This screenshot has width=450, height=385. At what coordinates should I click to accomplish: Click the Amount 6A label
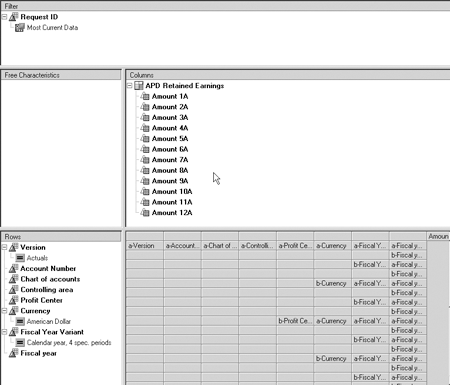(x=170, y=149)
